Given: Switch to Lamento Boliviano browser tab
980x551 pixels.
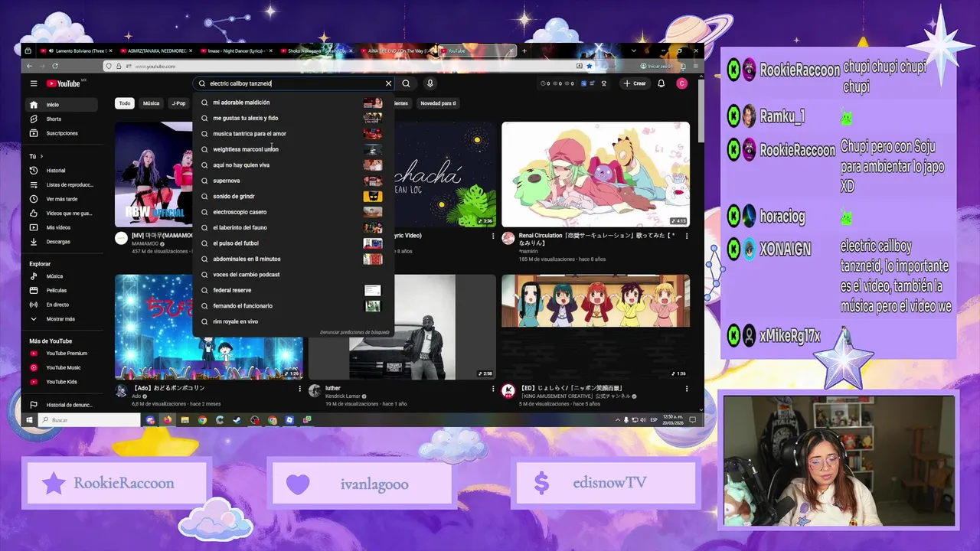Looking at the screenshot, I should tap(75, 51).
